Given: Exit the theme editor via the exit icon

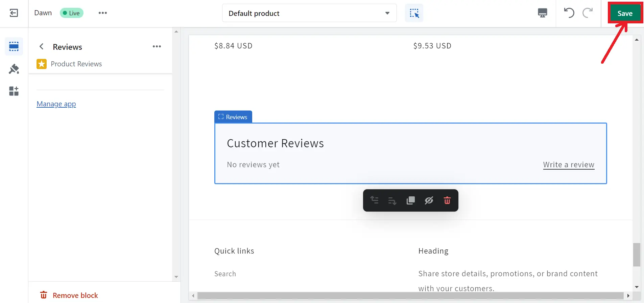Looking at the screenshot, I should tap(14, 13).
